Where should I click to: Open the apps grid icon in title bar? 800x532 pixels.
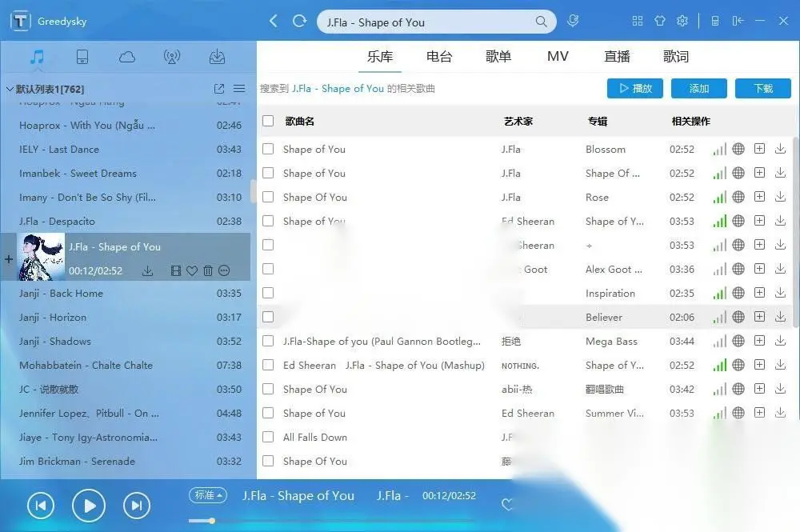pos(638,21)
